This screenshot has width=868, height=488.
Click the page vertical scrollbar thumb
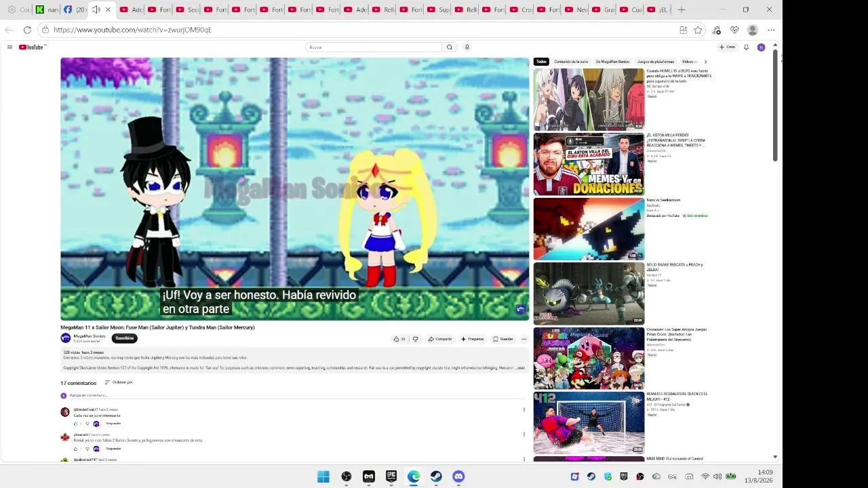[775, 105]
